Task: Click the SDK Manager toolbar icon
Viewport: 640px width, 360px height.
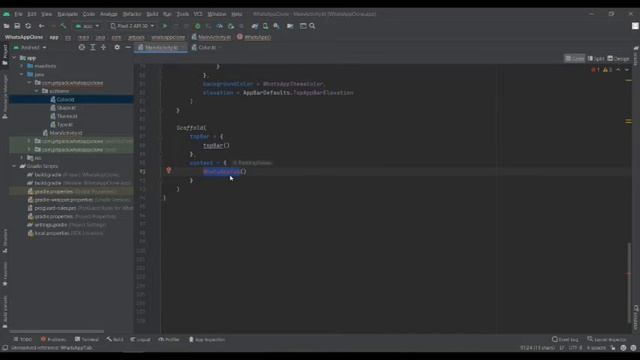Action: [x=276, y=26]
